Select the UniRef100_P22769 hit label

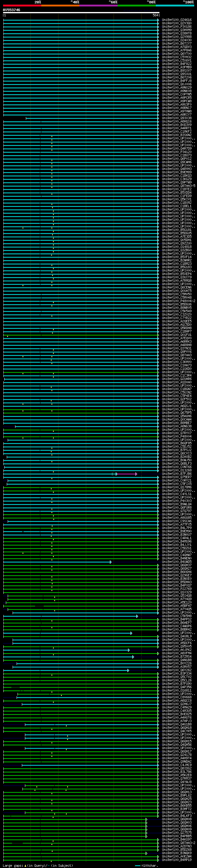pyautogui.click(x=176, y=589)
